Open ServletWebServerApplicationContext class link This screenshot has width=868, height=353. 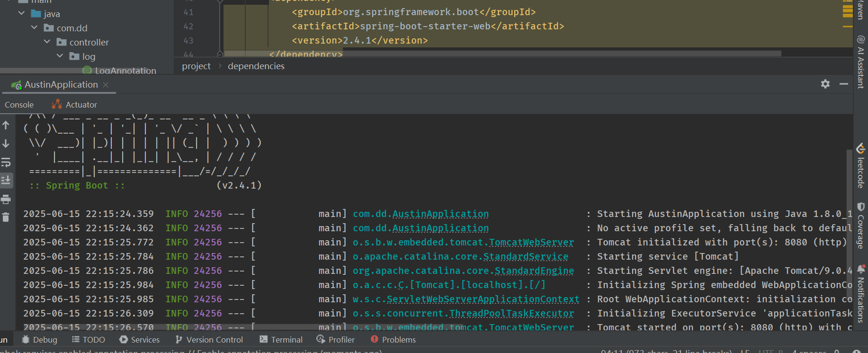pos(483,299)
